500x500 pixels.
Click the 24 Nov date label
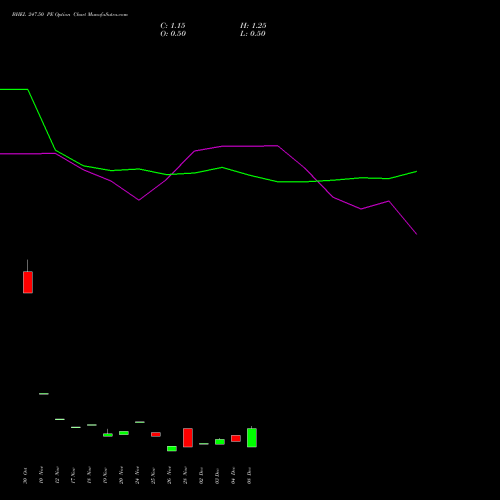[x=137, y=476]
